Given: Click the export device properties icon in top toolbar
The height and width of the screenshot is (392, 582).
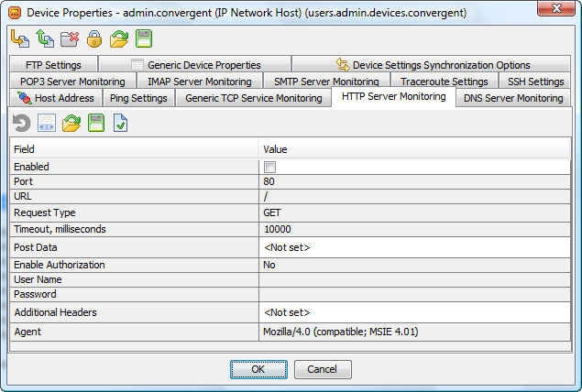Looking at the screenshot, I should pos(20,38).
